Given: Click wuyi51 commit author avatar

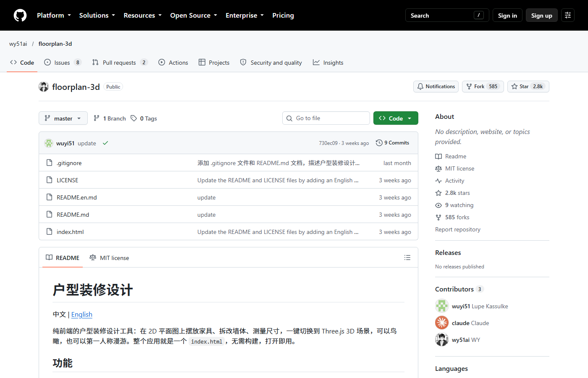Looking at the screenshot, I should pos(49,143).
